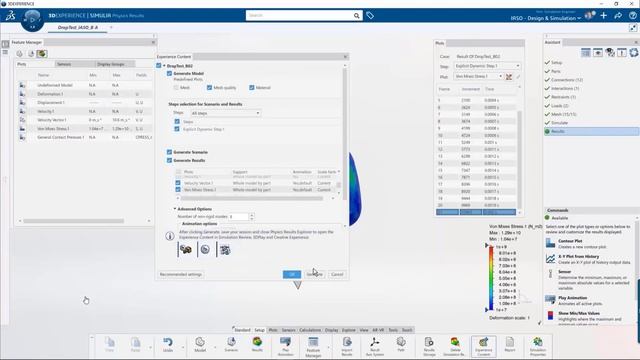The image size is (640, 360).
Task: Click X-Y Plot from History command
Action: [578, 257]
